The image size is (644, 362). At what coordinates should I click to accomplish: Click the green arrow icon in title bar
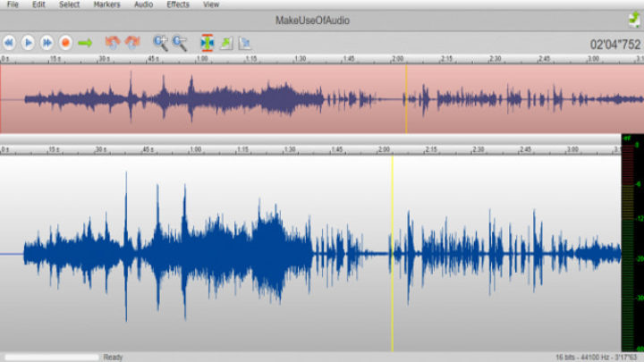pos(633,20)
